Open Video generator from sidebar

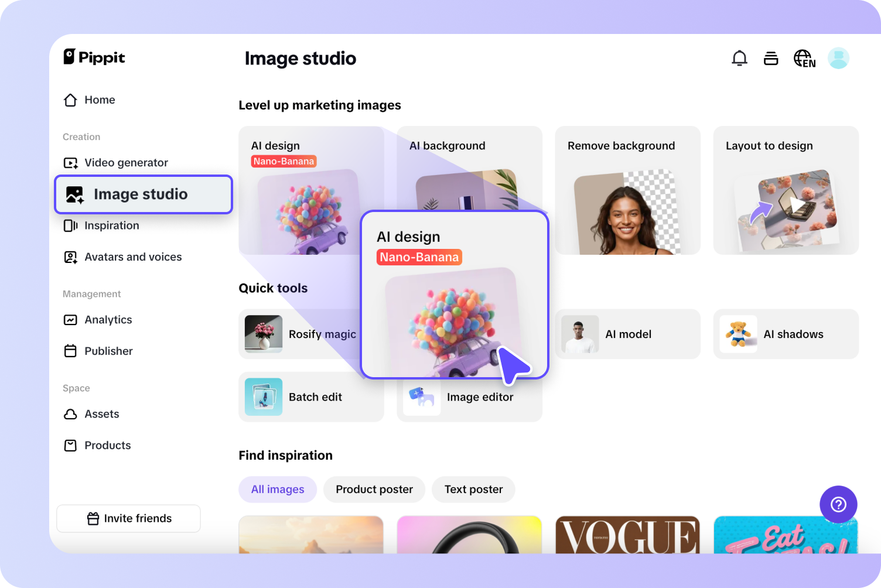click(126, 163)
